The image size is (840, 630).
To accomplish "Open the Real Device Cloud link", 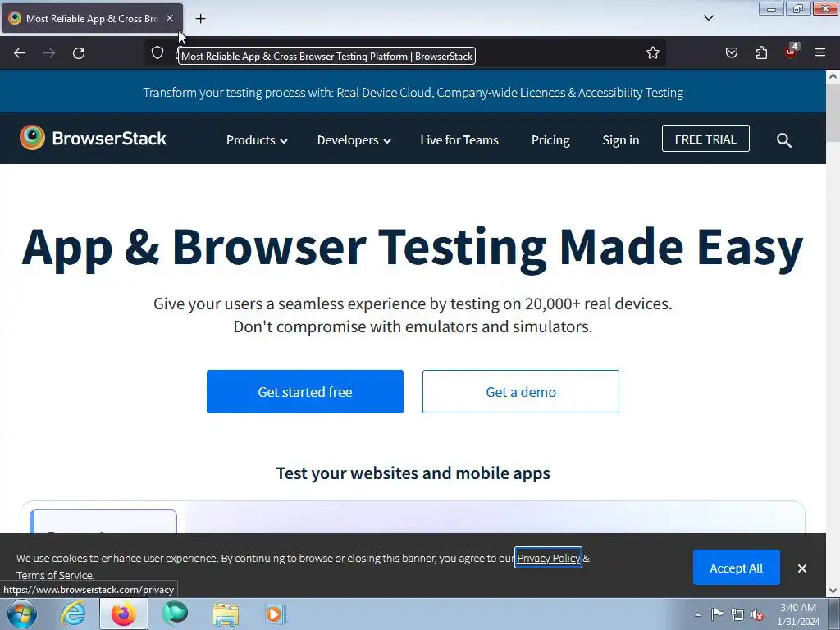I will point(384,93).
